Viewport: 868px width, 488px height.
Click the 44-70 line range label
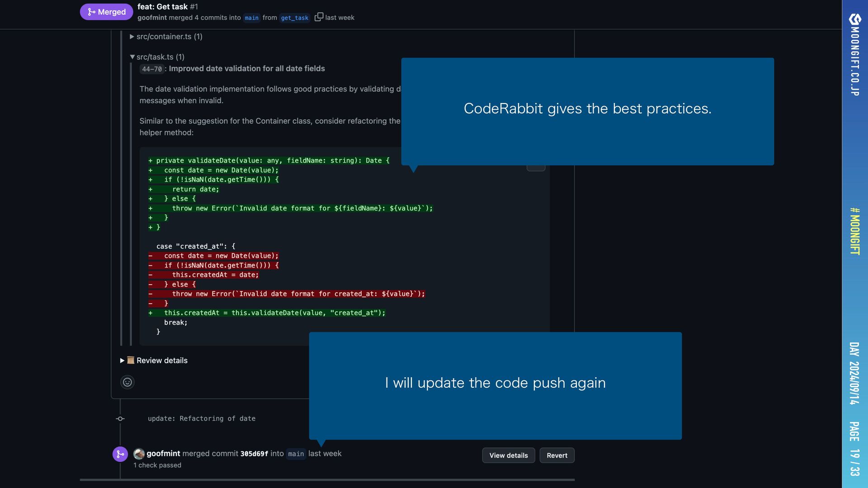point(151,69)
